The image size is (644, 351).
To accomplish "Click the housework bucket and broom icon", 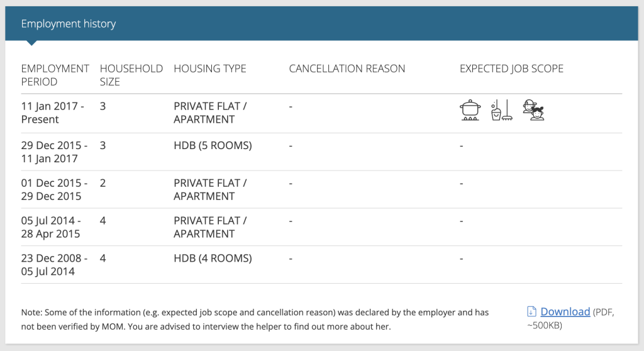I will click(501, 110).
